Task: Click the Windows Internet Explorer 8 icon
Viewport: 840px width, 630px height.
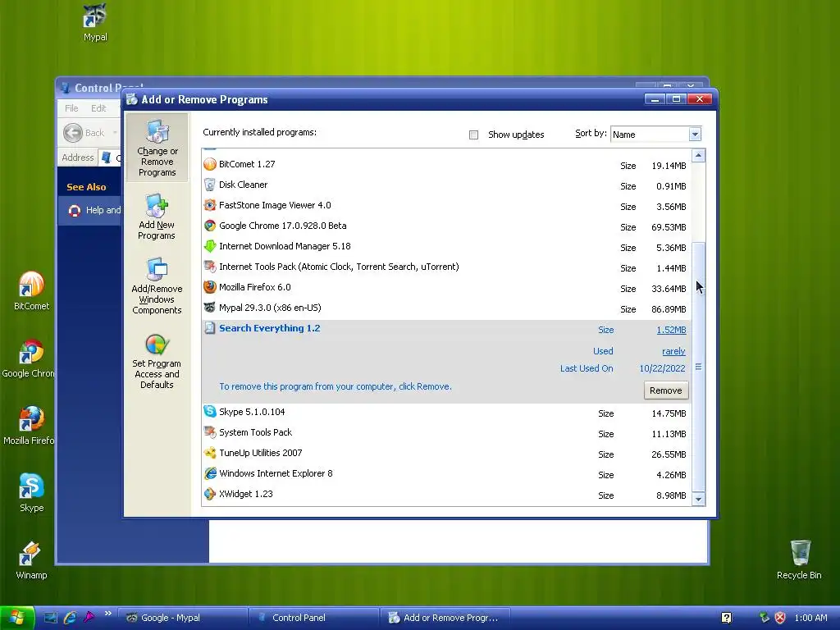Action: click(210, 473)
